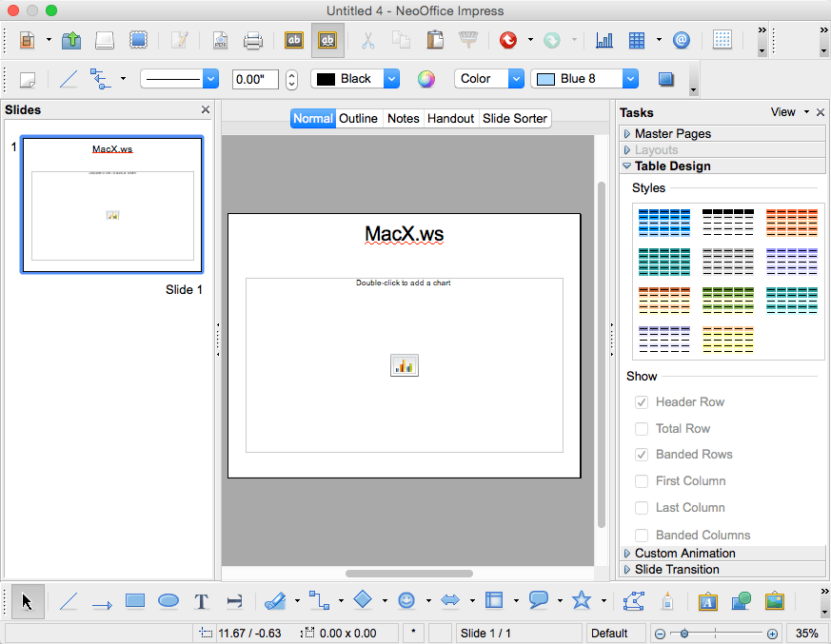Select the Slide 1 thumbnail
The width and height of the screenshot is (831, 644).
click(111, 205)
